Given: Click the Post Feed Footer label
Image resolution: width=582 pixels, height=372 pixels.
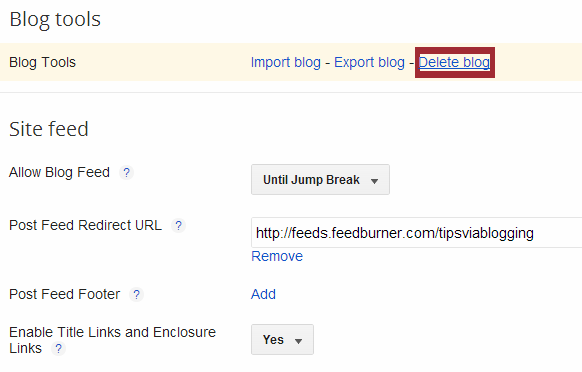Looking at the screenshot, I should tap(65, 294).
